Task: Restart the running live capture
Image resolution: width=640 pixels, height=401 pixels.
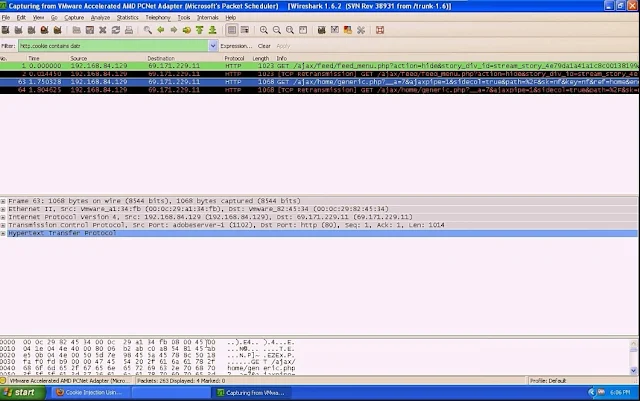Action: pyautogui.click(x=58, y=30)
